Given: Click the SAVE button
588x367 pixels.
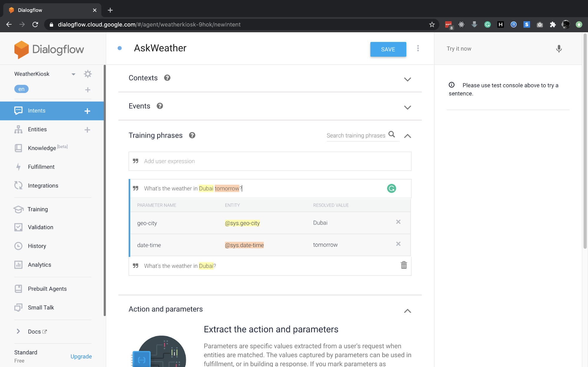Looking at the screenshot, I should pos(388,49).
